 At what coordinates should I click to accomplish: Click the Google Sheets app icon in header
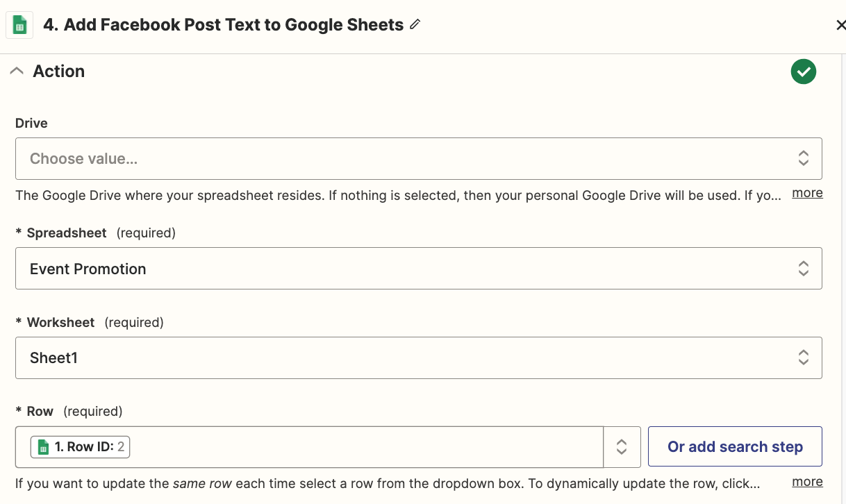click(19, 26)
